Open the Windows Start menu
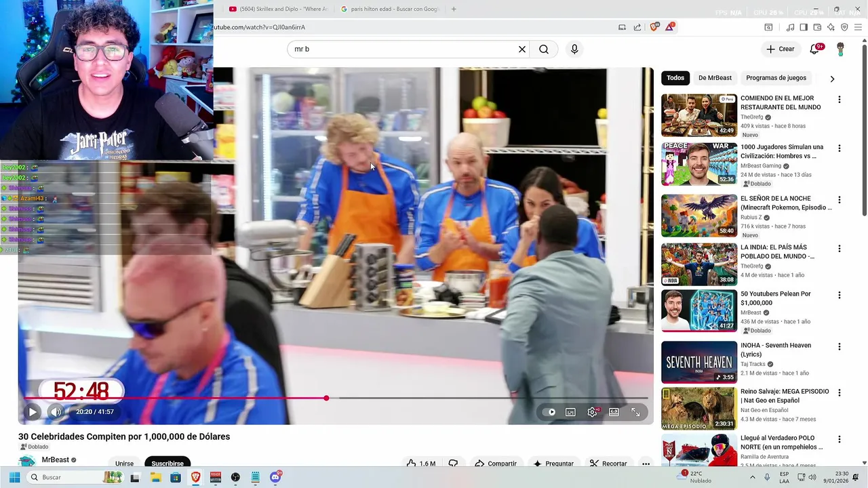868x488 pixels. pyautogui.click(x=14, y=477)
